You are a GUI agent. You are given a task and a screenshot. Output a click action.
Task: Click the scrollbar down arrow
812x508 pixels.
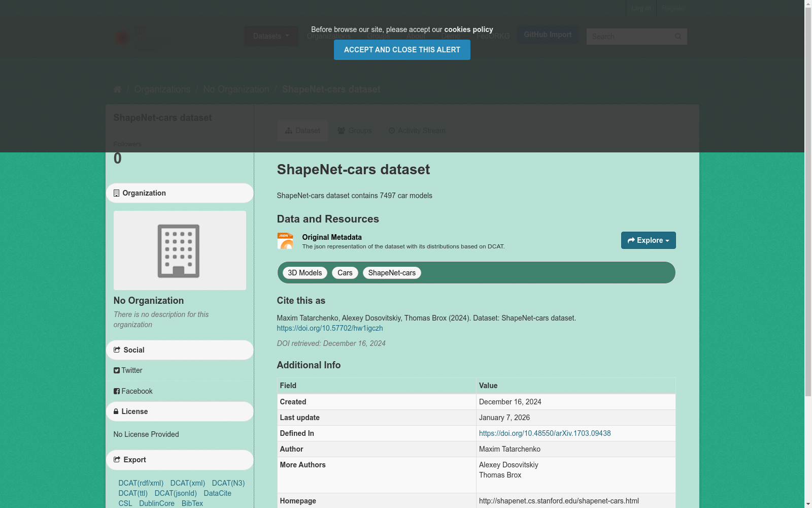pos(808,504)
